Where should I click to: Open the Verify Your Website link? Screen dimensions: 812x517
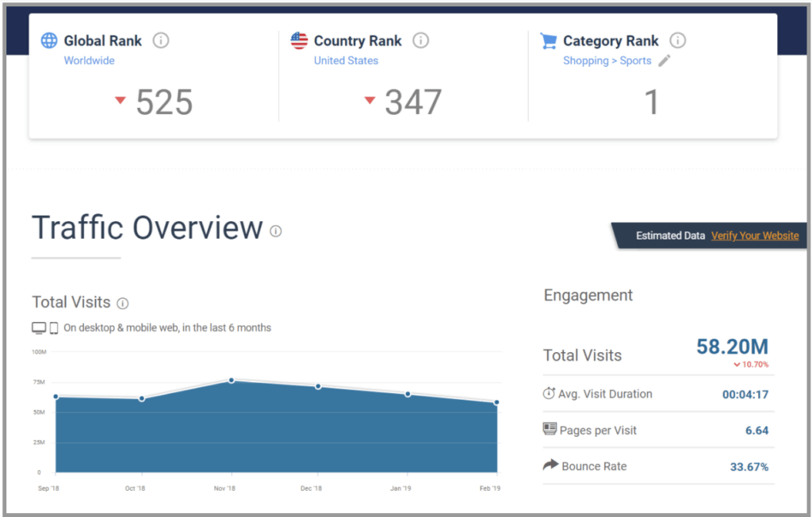(x=755, y=236)
